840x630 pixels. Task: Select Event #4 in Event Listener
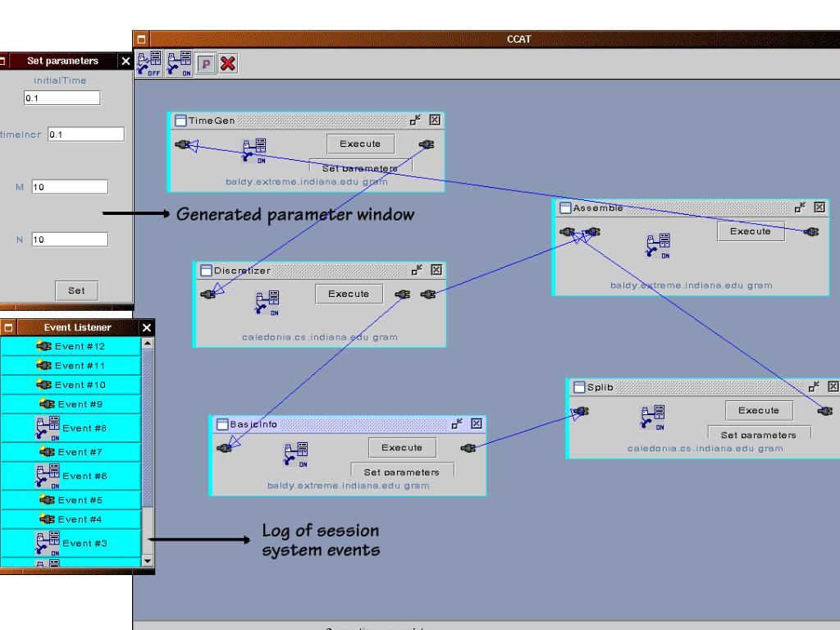71,519
